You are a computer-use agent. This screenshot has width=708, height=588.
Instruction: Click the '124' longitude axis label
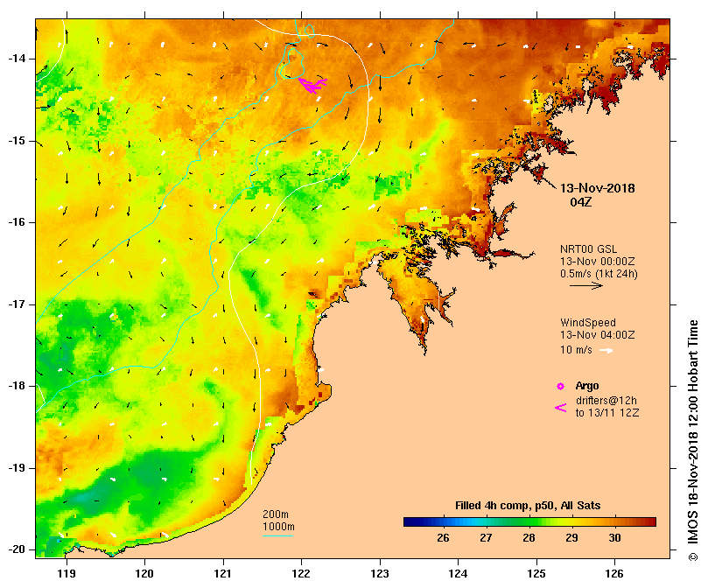pyautogui.click(x=458, y=574)
